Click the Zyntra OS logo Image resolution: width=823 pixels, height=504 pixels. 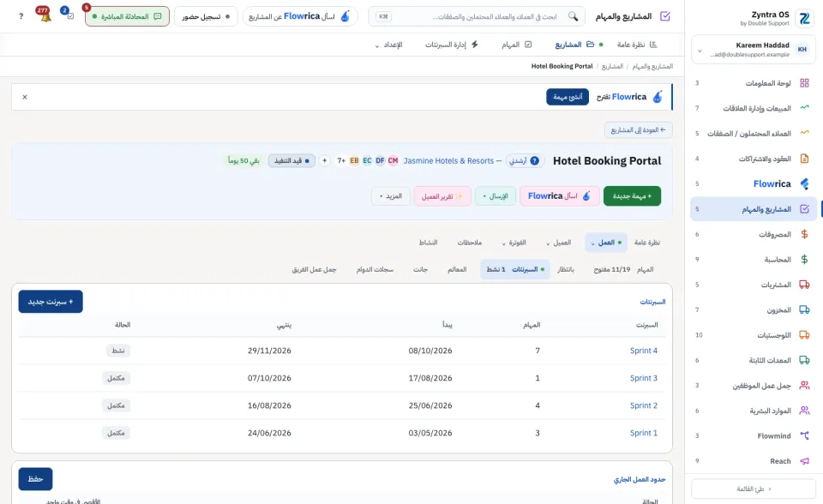[x=804, y=18]
